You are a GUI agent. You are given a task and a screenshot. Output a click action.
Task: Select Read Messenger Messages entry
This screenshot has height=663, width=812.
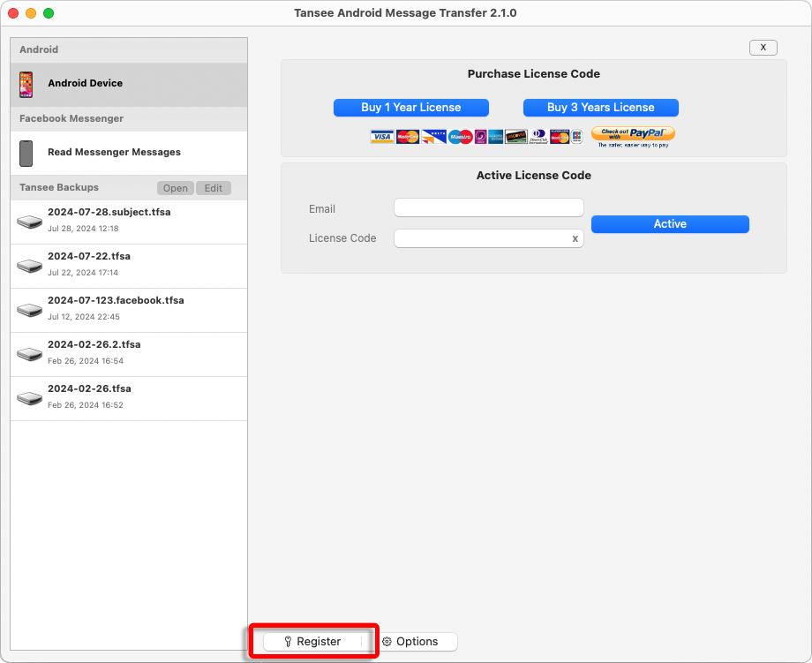tap(129, 154)
